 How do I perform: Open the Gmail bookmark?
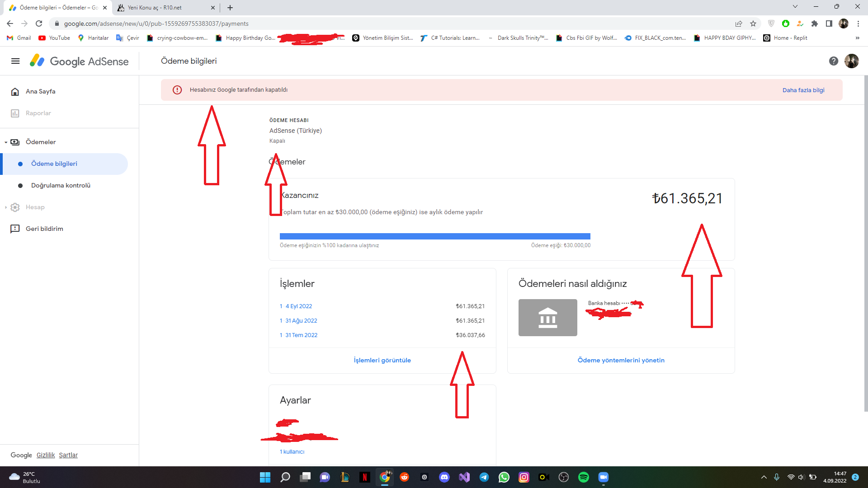pyautogui.click(x=19, y=38)
